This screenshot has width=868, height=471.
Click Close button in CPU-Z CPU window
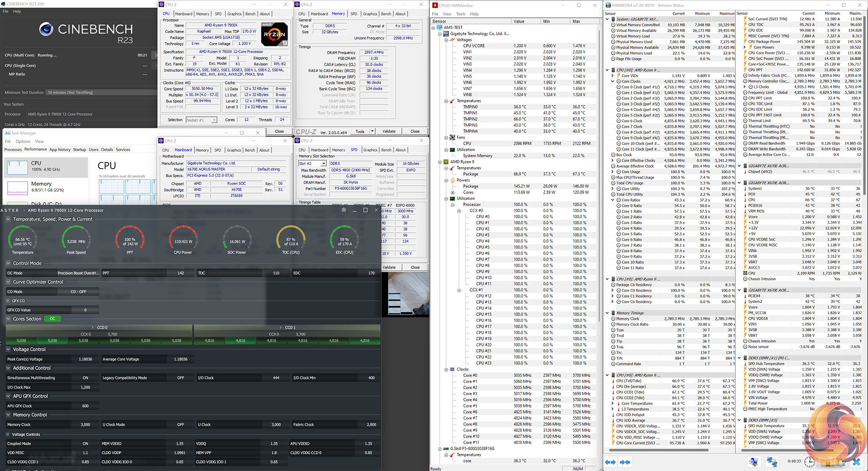[279, 132]
